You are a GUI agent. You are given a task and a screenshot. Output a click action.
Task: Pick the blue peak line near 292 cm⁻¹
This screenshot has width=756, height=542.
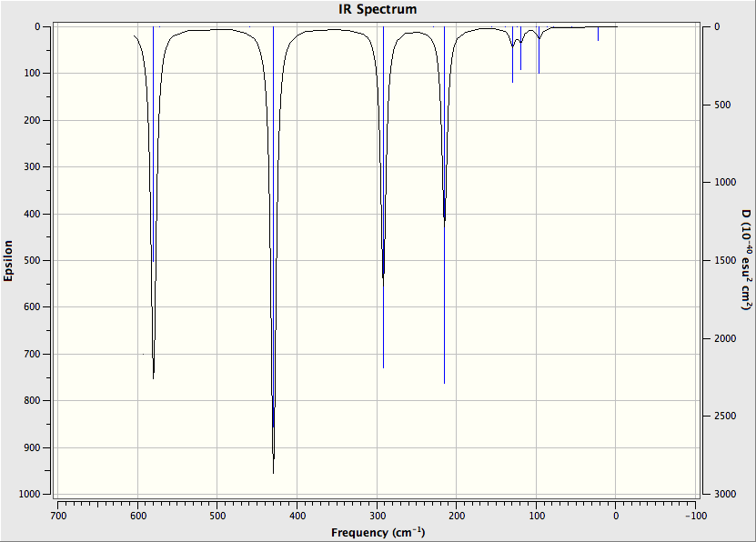(x=383, y=197)
